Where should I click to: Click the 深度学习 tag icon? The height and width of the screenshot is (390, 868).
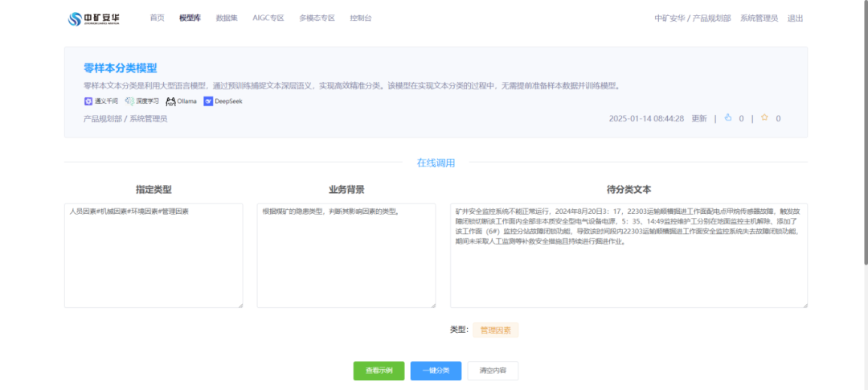pyautogui.click(x=129, y=101)
